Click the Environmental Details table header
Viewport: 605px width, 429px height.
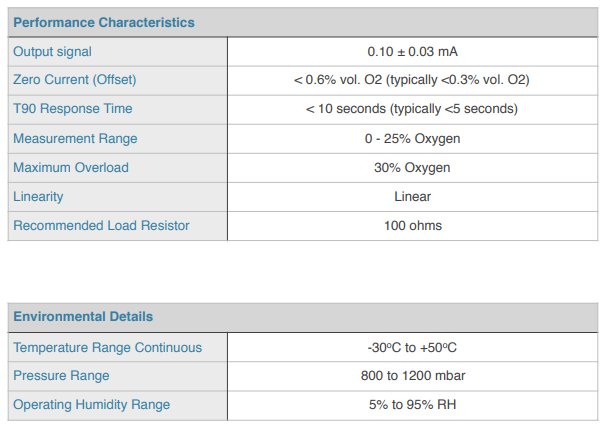click(x=83, y=317)
